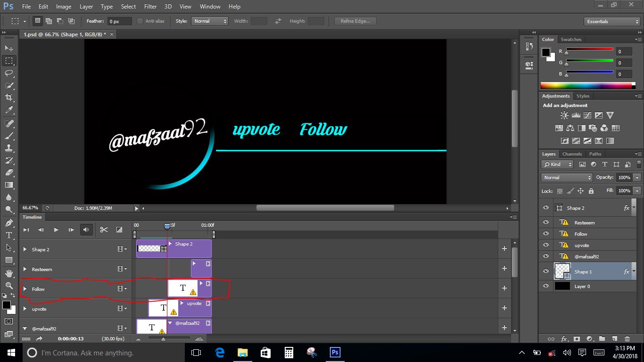Screen dimensions: 644x362
Task: Create a new layer icon
Action: tap(615, 338)
